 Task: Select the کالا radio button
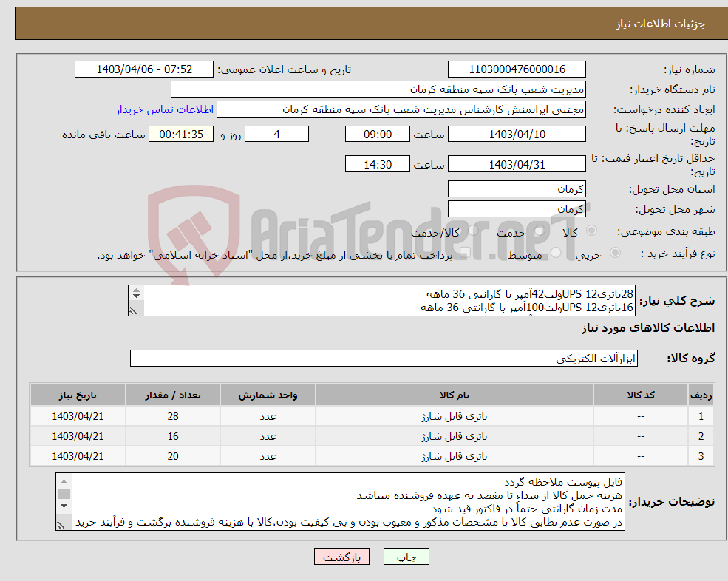591,231
